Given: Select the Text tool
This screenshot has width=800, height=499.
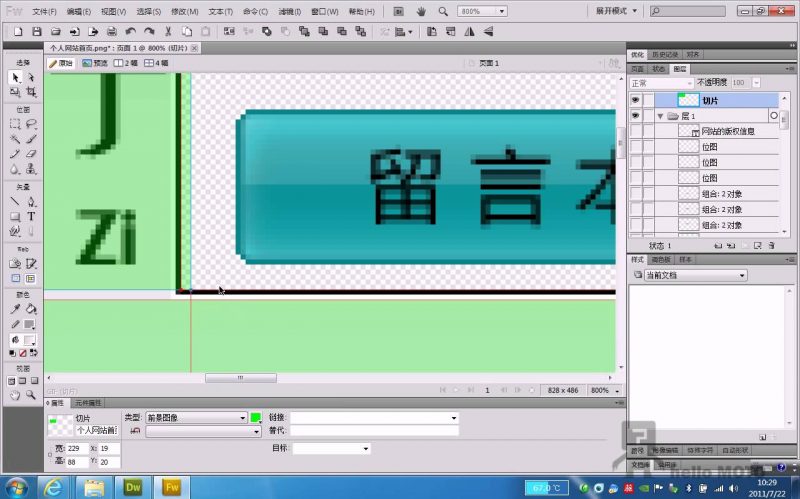Looking at the screenshot, I should (x=30, y=216).
